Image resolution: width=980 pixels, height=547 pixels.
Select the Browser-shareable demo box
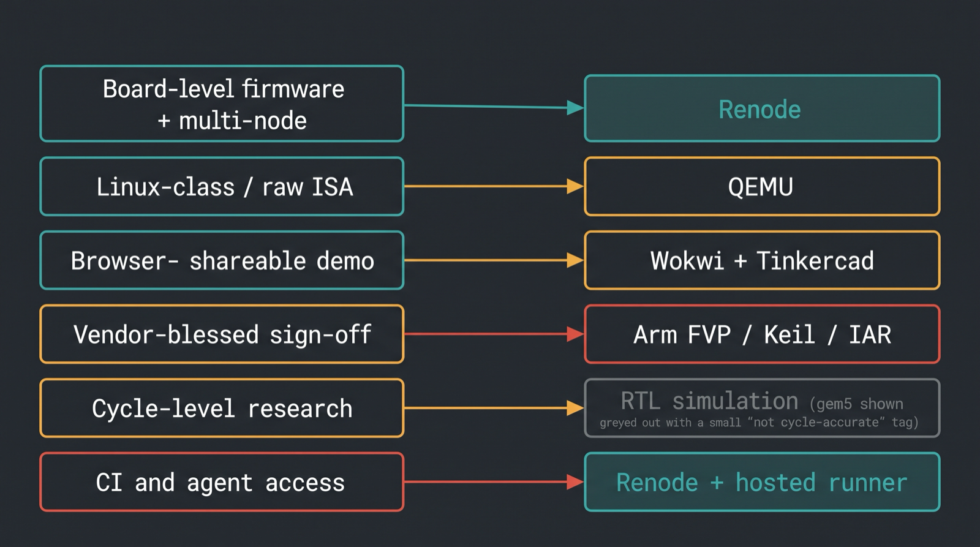[222, 260]
